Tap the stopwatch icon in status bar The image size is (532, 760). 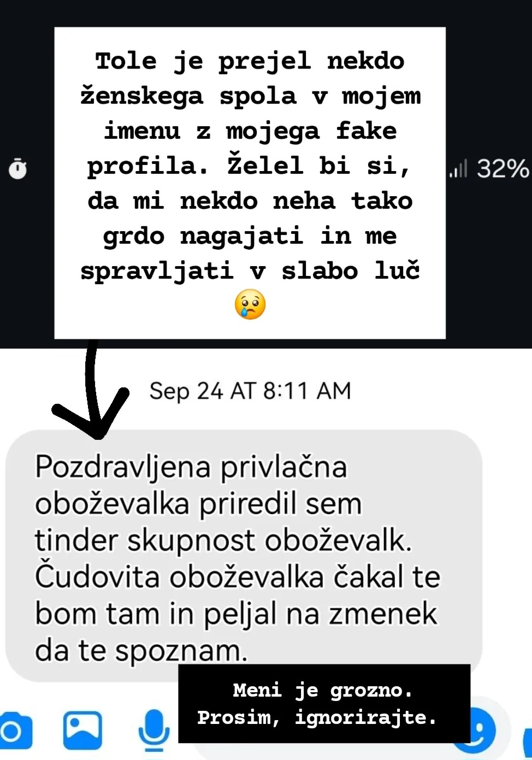pos(17,168)
